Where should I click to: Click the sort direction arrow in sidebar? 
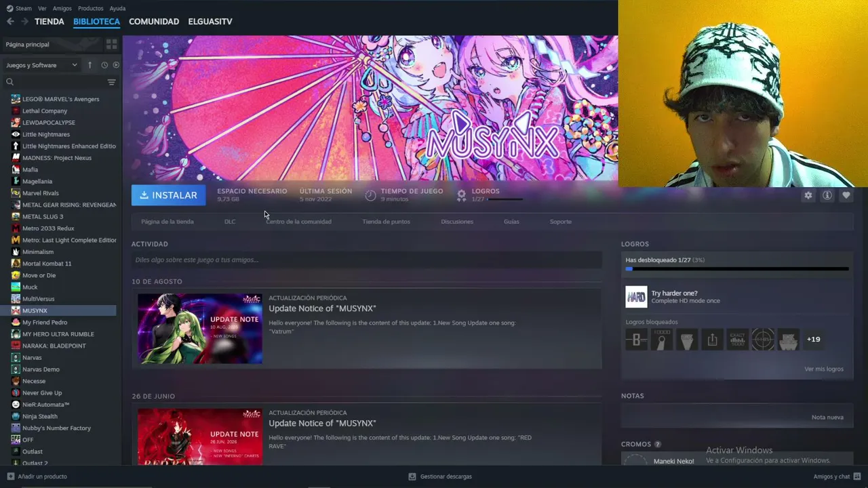[x=90, y=65]
